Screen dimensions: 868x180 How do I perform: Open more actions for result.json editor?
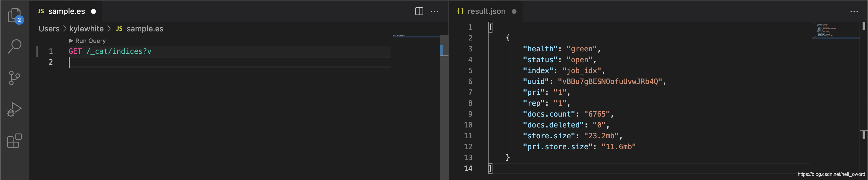(854, 11)
